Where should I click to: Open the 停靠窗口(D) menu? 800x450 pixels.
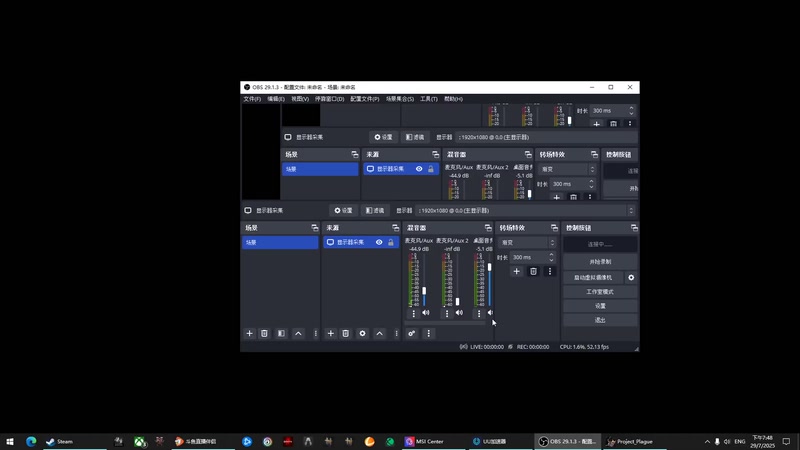coord(330,99)
